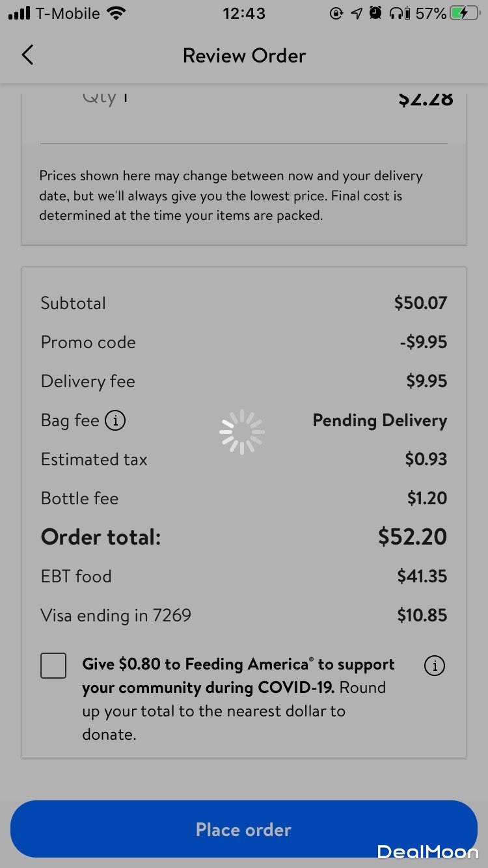The image size is (488, 868).
Task: Open Bag fee info icon
Action: pyautogui.click(x=115, y=420)
